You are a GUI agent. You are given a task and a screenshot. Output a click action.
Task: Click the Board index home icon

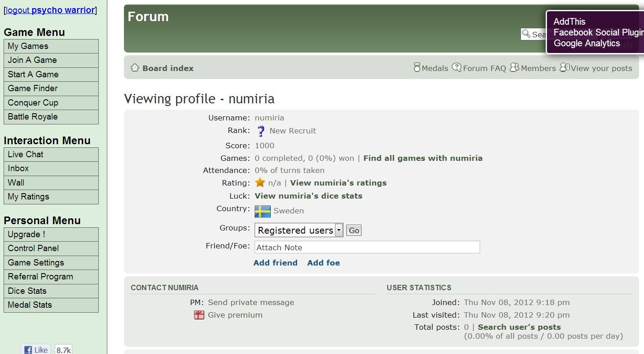click(135, 68)
